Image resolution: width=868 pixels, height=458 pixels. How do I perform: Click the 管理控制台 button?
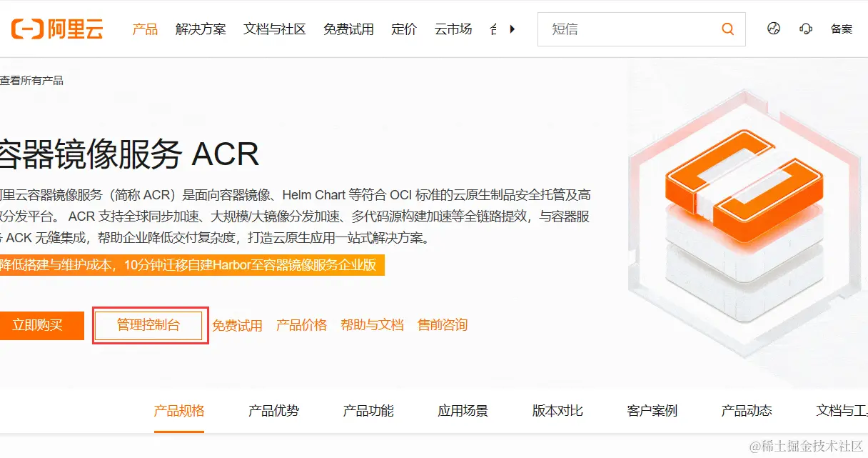(148, 325)
